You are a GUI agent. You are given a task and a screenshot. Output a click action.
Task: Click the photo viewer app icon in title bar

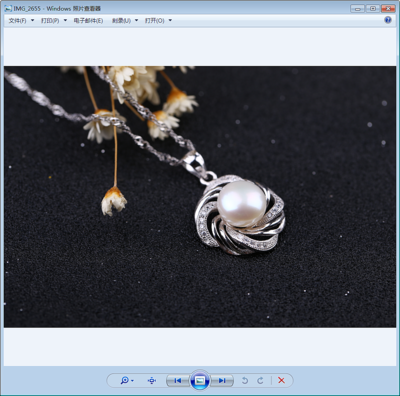[8, 8]
